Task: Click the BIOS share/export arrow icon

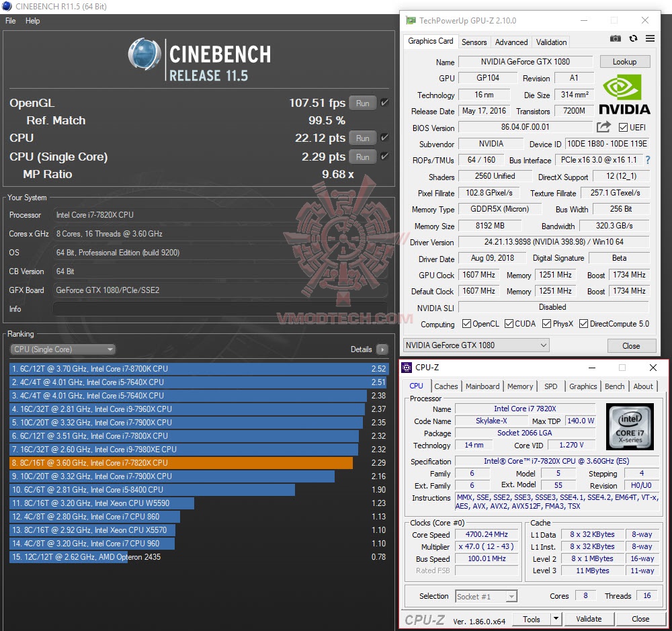Action: click(603, 127)
